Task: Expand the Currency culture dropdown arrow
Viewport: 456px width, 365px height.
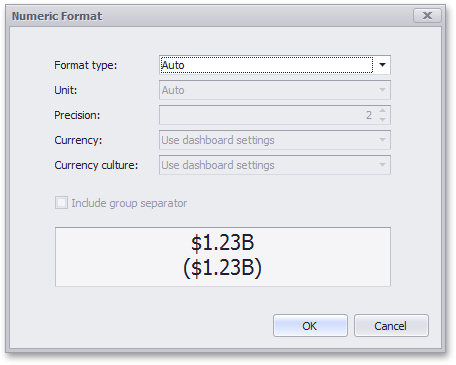Action: [x=382, y=165]
